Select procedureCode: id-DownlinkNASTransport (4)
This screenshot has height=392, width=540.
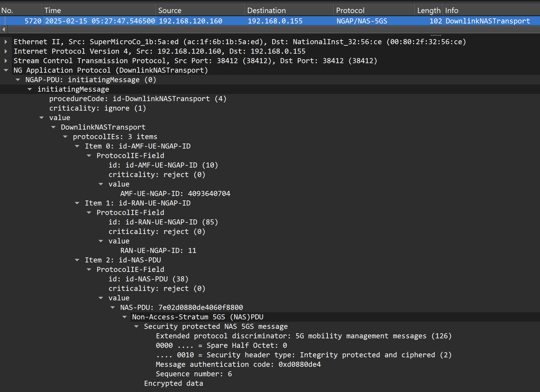click(x=138, y=99)
